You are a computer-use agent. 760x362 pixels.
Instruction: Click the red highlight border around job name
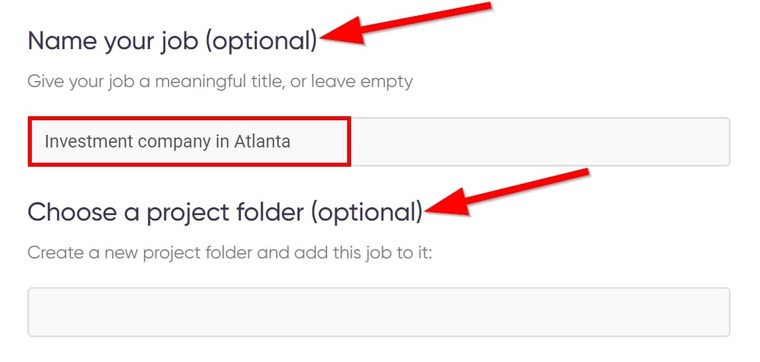coord(189,118)
